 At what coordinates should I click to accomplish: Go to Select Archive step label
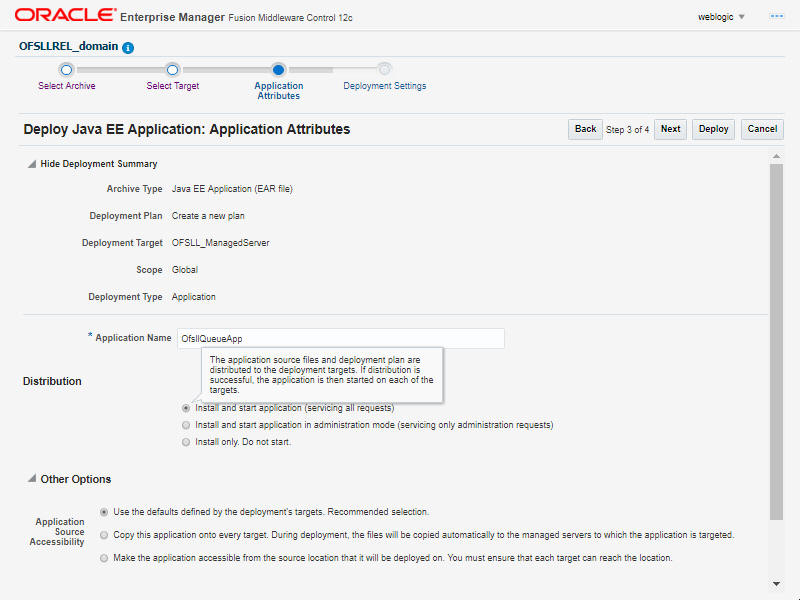[x=67, y=86]
